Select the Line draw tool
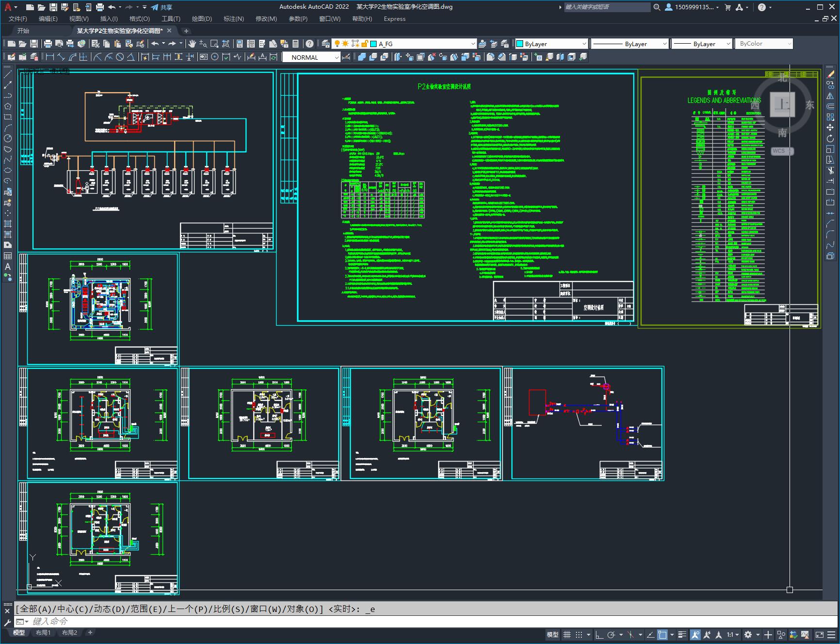The image size is (840, 644). pos(8,74)
